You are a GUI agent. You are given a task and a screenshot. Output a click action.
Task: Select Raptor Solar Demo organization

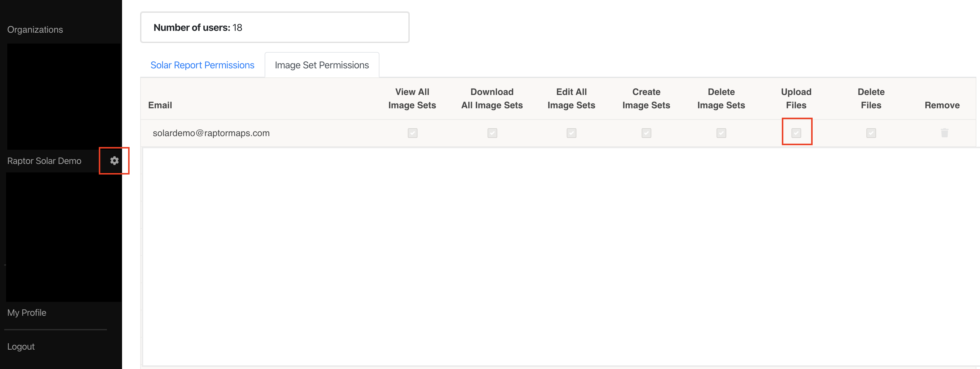click(44, 161)
